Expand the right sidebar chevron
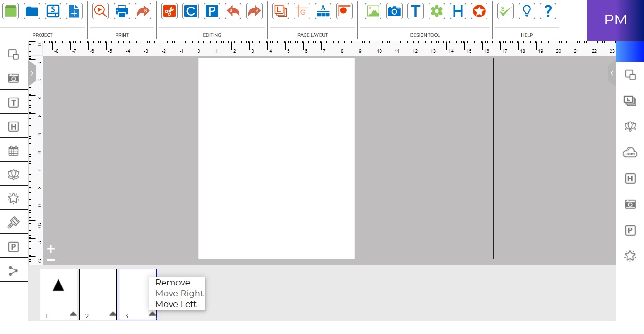Screen dimensions: 644x334 [611, 73]
